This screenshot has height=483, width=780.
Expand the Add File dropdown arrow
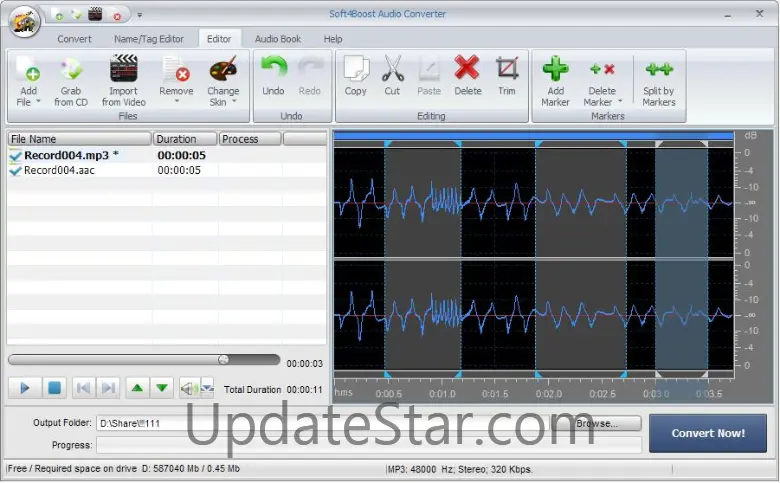pos(38,101)
